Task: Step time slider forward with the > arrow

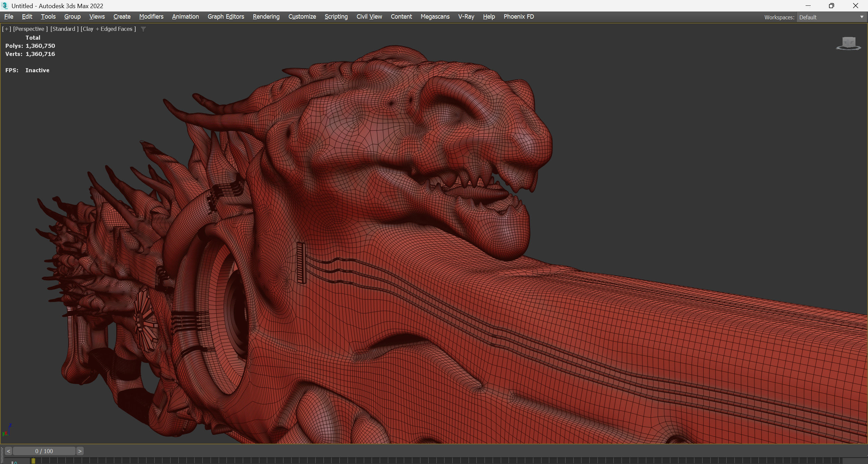Action: click(80, 451)
